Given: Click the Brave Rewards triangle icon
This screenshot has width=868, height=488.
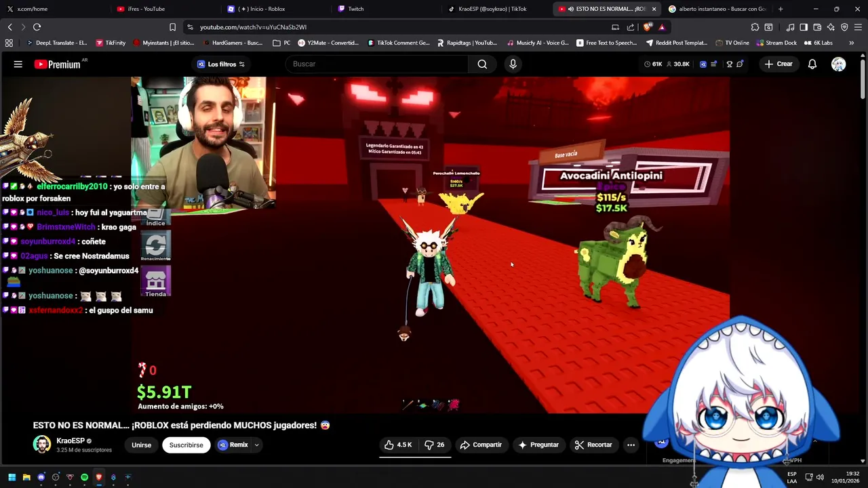Looking at the screenshot, I should pyautogui.click(x=662, y=27).
